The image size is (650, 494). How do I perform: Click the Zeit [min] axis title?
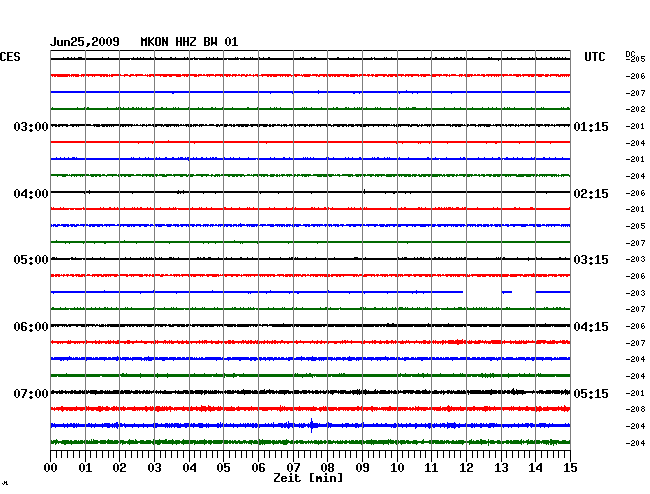pyautogui.click(x=308, y=478)
